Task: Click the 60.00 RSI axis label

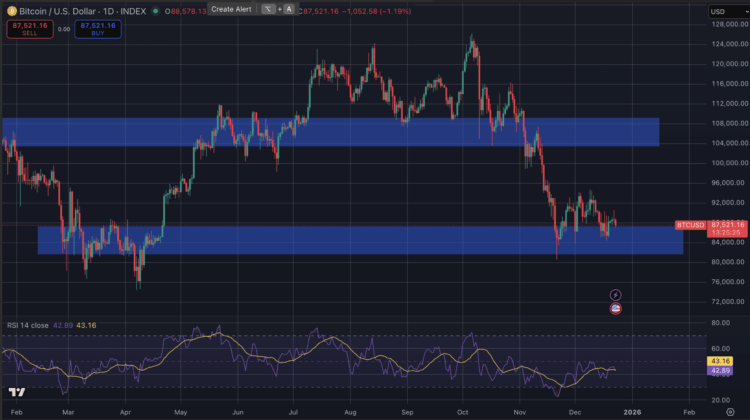Action: tap(721, 349)
